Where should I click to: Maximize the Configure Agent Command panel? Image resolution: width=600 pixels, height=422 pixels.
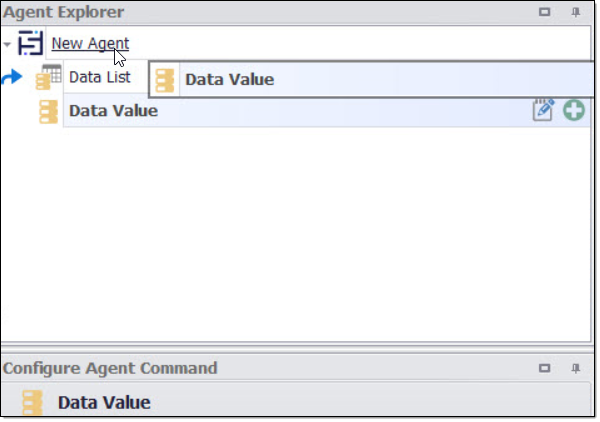click(545, 368)
